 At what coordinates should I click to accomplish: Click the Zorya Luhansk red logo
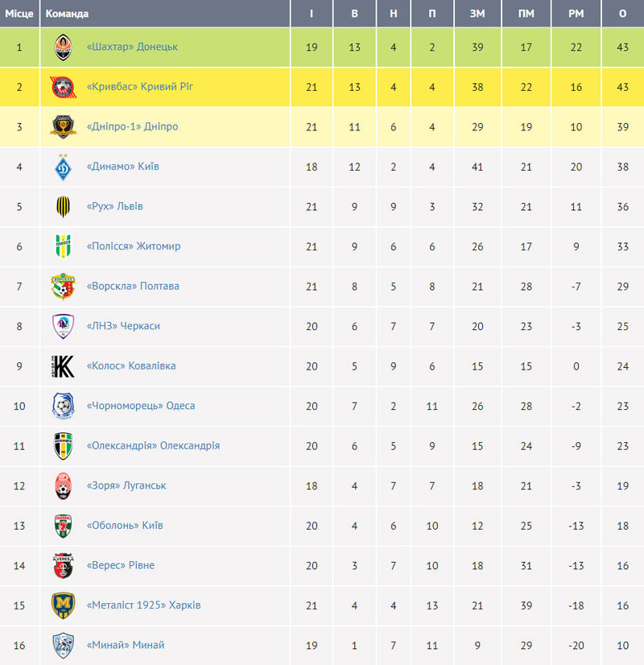point(63,485)
